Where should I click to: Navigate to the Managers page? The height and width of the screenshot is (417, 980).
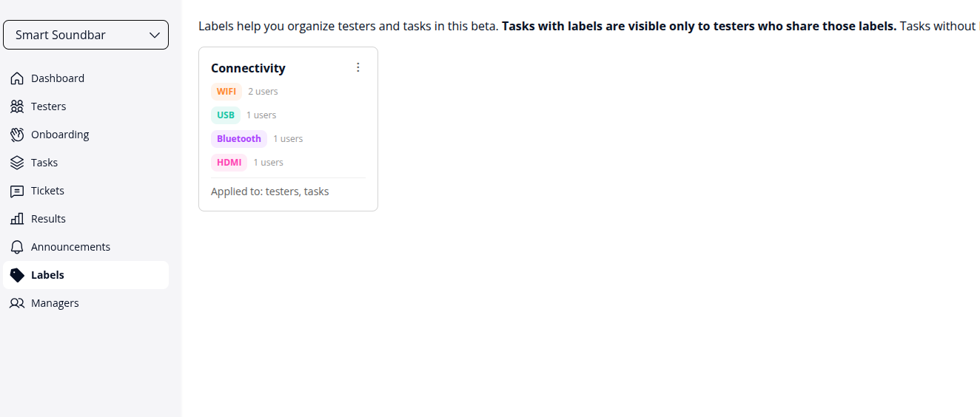click(55, 303)
